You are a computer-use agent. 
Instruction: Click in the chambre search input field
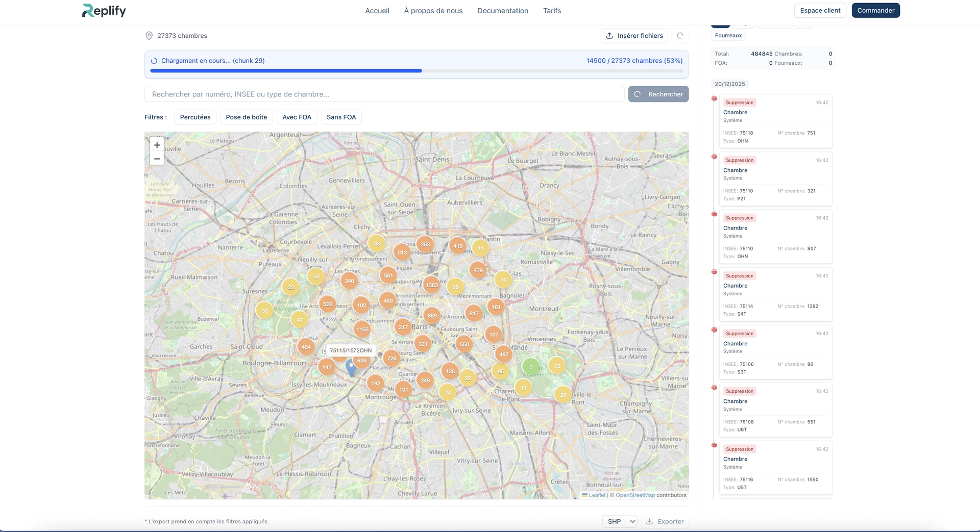pos(384,94)
